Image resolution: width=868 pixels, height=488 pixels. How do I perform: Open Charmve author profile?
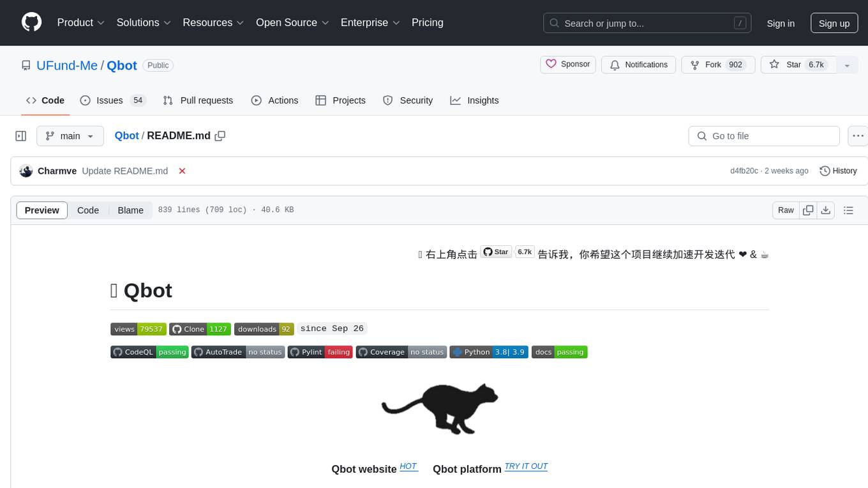pos(57,171)
